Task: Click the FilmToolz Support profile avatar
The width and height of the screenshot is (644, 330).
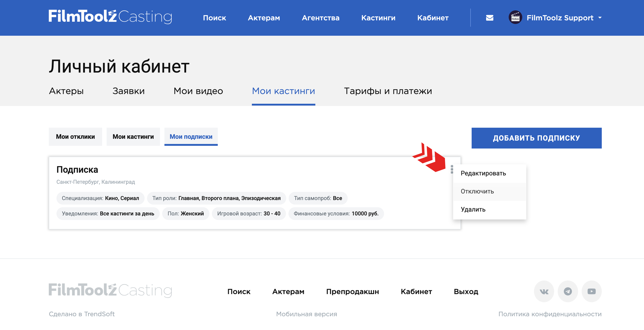Action: (515, 17)
